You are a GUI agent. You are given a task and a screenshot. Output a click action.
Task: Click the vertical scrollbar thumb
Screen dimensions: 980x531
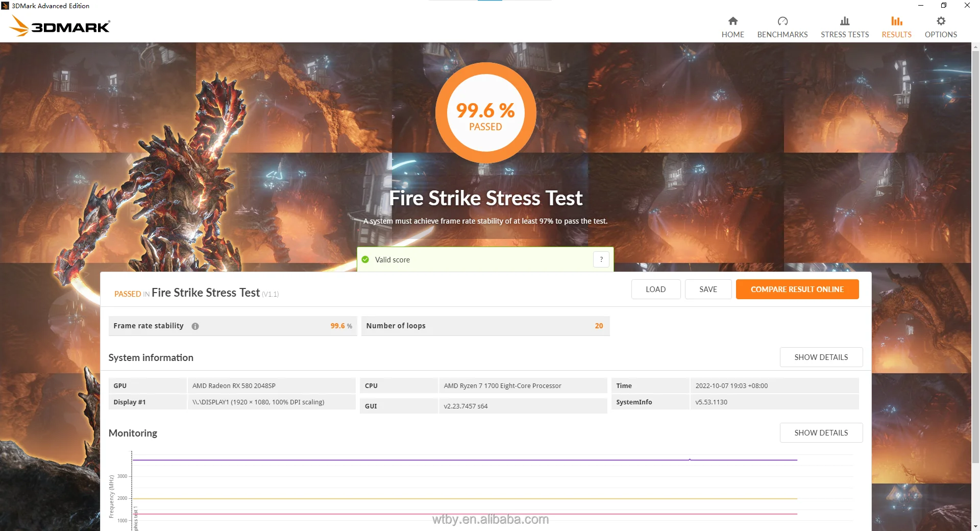975,258
